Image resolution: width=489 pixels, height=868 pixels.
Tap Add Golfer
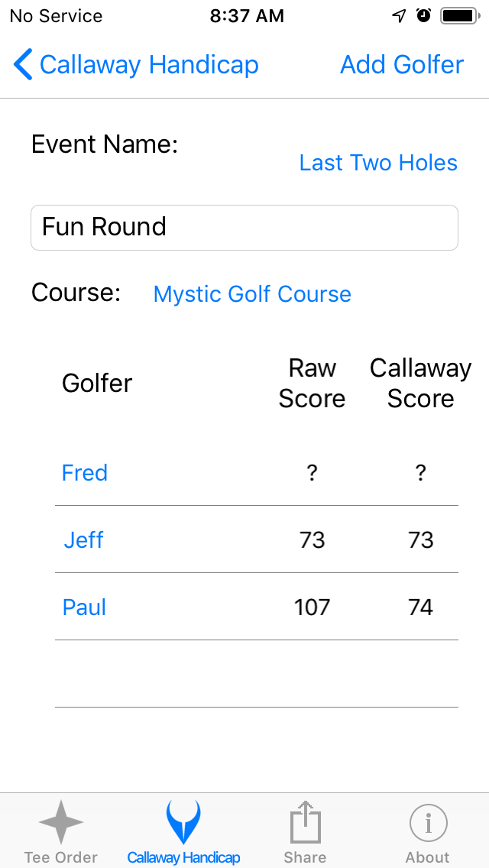click(x=401, y=65)
